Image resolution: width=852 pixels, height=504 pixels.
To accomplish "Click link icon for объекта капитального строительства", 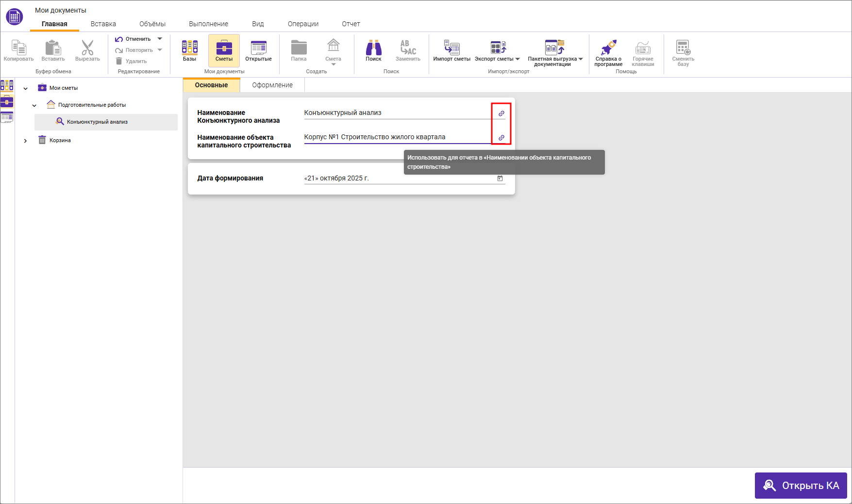I will coord(501,138).
